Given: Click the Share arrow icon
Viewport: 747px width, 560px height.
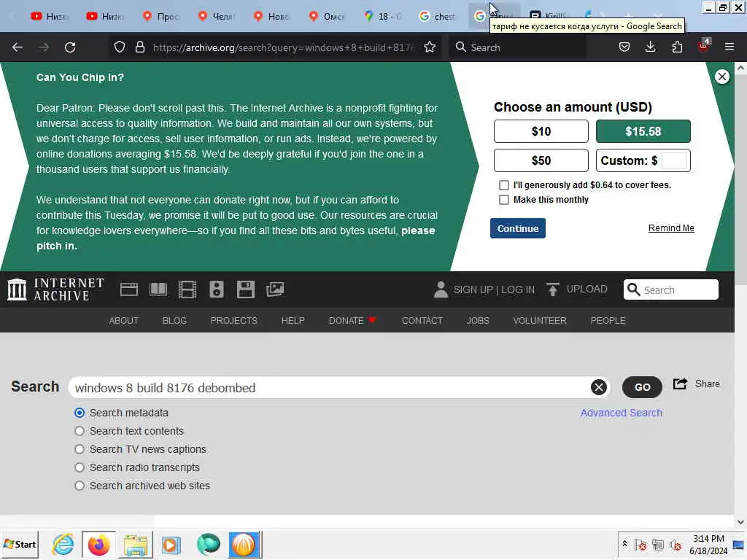Looking at the screenshot, I should click(x=681, y=384).
